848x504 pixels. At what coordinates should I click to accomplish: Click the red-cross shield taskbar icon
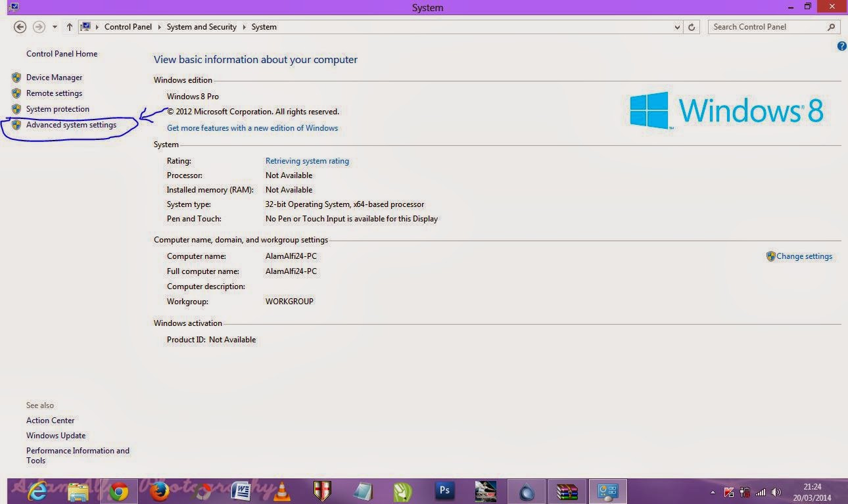[323, 492]
